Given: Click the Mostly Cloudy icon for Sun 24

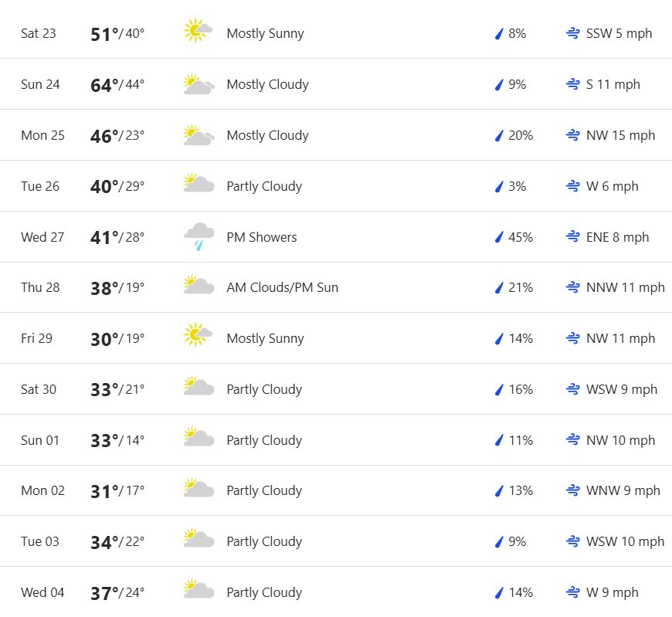Looking at the screenshot, I should tap(199, 84).
